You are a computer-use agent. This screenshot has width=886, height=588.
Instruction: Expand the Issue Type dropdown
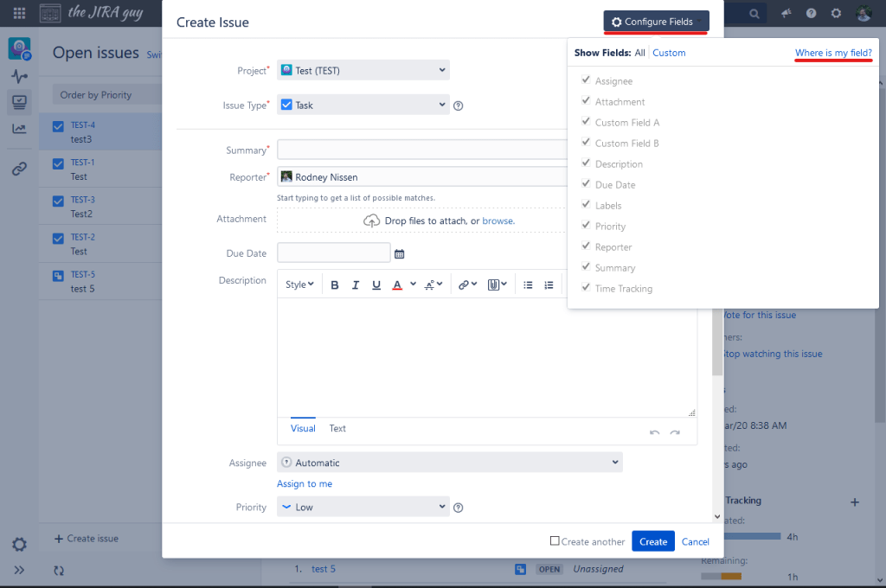(363, 105)
